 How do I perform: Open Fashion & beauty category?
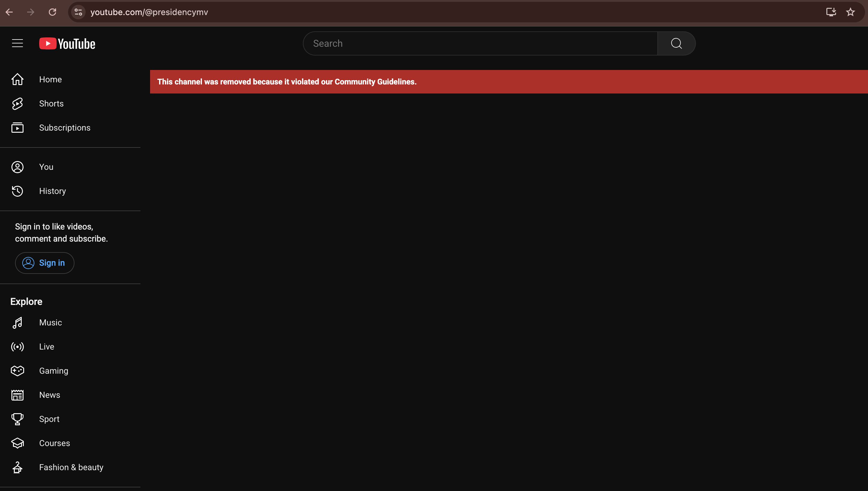point(71,467)
